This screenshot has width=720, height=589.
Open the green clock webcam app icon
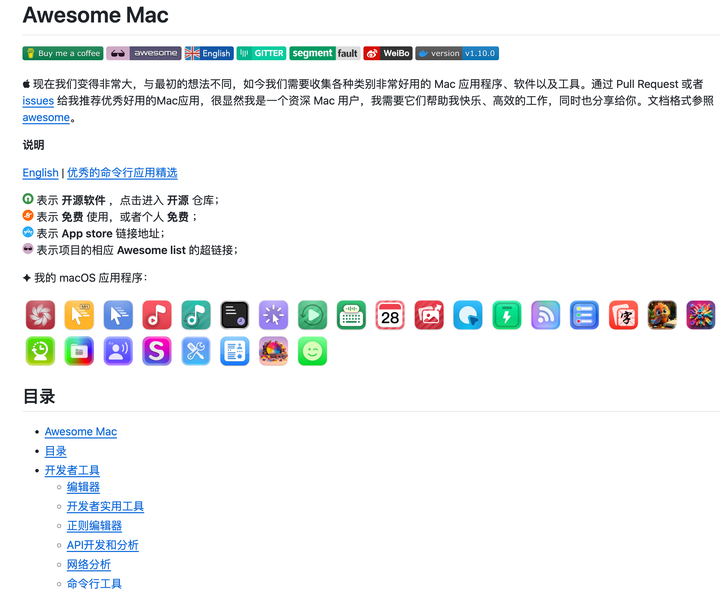40,351
